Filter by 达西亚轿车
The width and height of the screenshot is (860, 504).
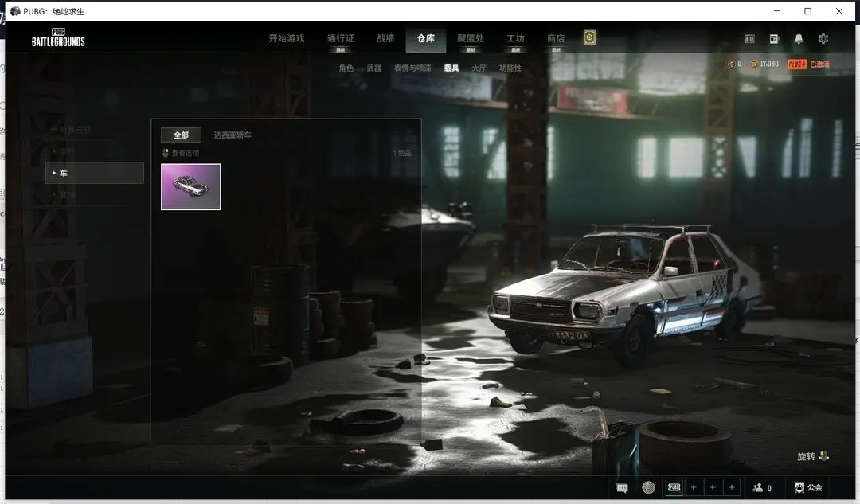click(233, 135)
